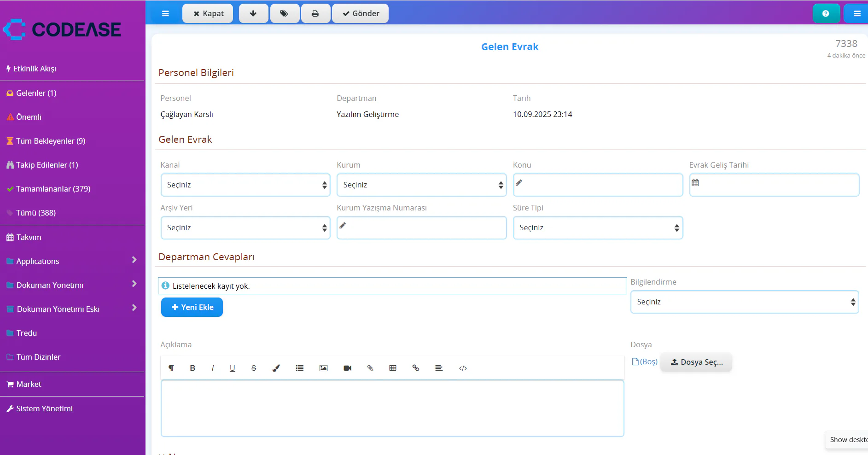Open the paragraph format tool in editor
The width and height of the screenshot is (868, 455).
click(171, 368)
